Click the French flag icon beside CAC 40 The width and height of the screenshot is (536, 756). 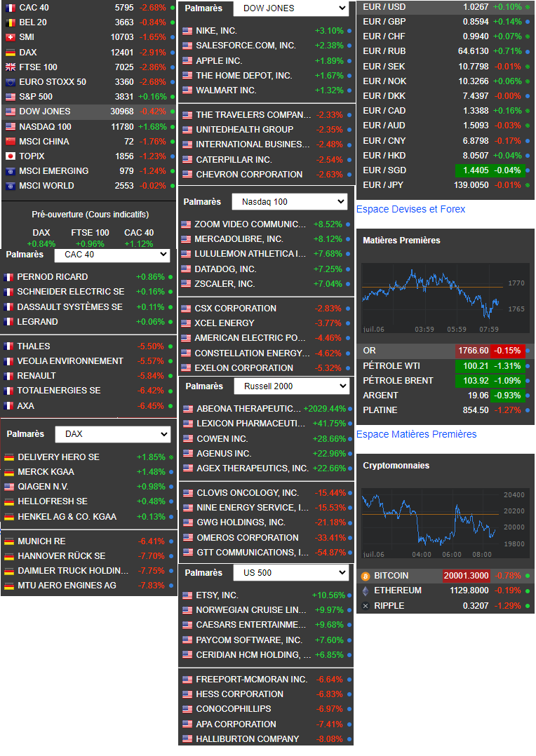[10, 8]
